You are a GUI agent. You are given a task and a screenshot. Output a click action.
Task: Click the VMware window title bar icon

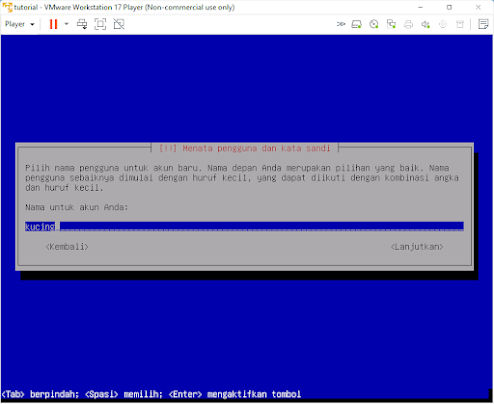(x=7, y=7)
